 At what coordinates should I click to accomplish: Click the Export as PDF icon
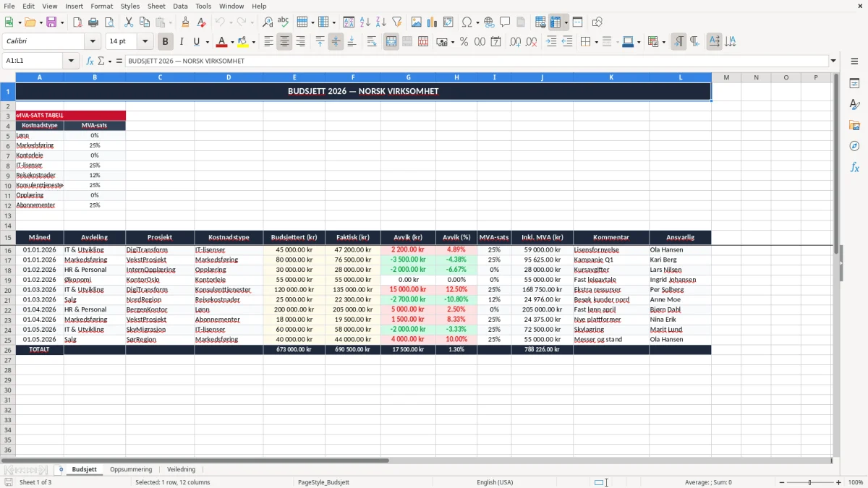tap(77, 22)
